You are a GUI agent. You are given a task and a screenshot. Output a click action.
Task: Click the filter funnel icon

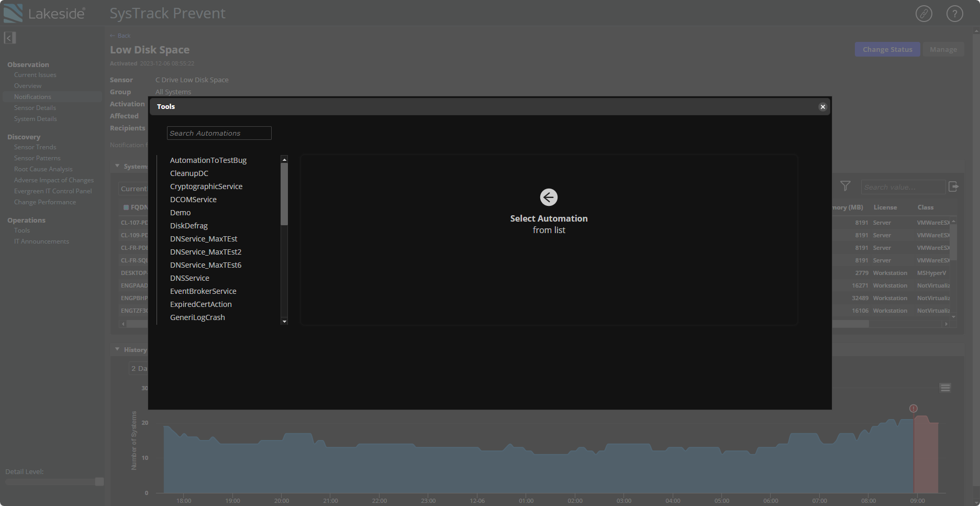tap(845, 186)
